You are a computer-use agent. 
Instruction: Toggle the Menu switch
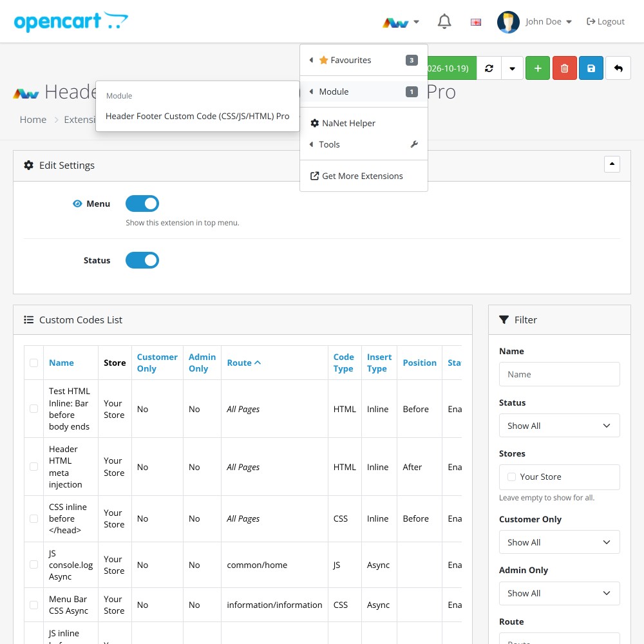142,204
